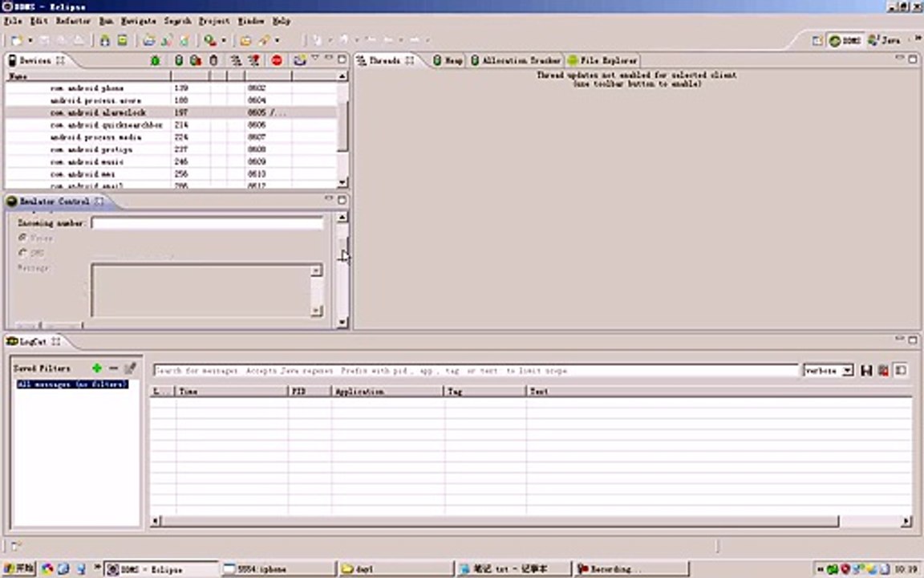Click the Edit LogCat filter pencil icon
This screenshot has width=924, height=578.
130,368
